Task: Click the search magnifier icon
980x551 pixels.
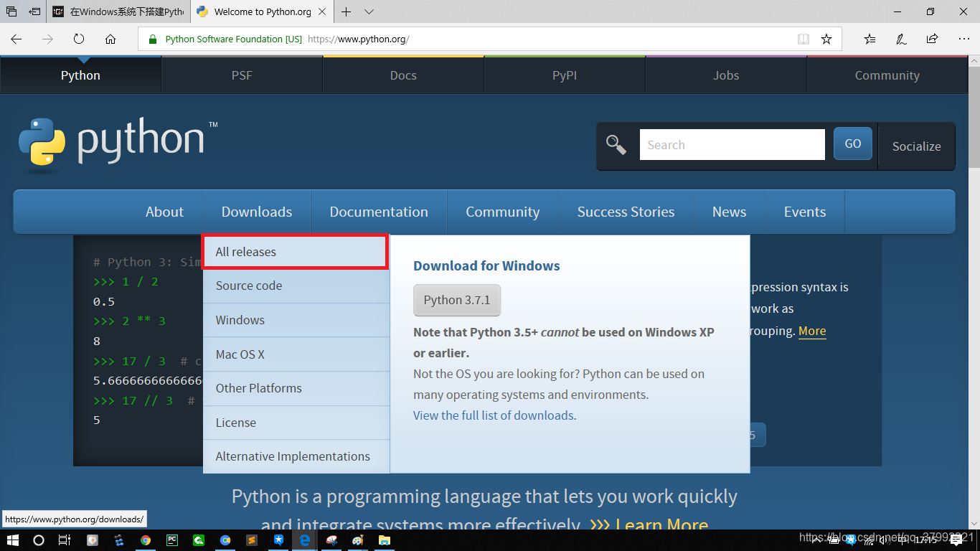Action: coord(616,145)
